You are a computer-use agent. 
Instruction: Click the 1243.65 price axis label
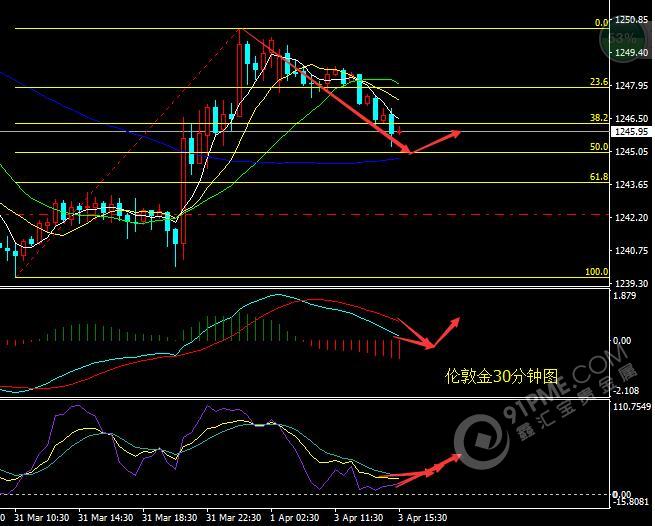632,185
